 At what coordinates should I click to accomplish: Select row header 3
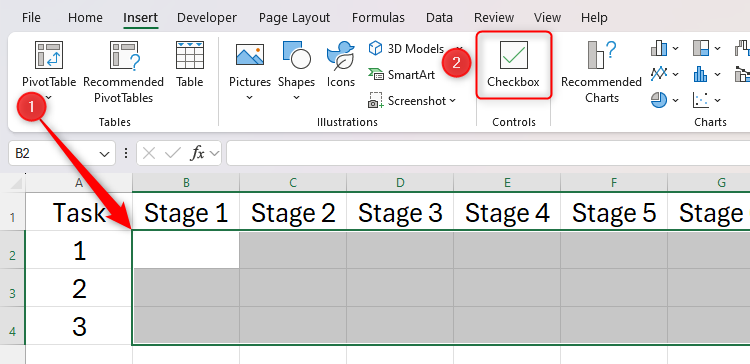(13, 288)
